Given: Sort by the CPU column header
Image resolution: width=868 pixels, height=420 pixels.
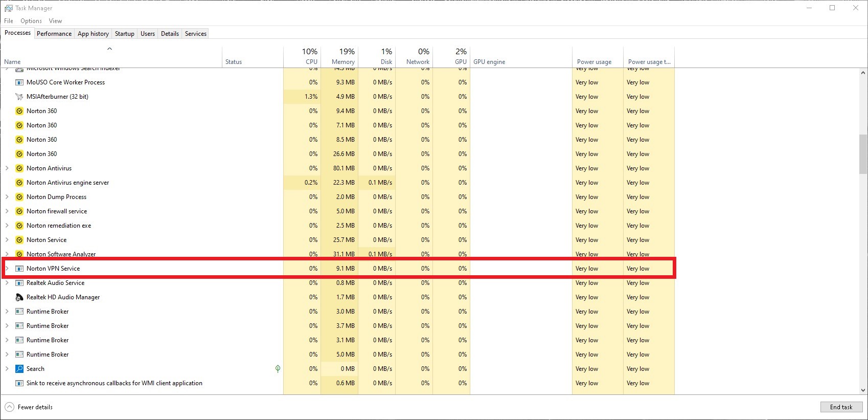Looking at the screenshot, I should click(x=302, y=57).
